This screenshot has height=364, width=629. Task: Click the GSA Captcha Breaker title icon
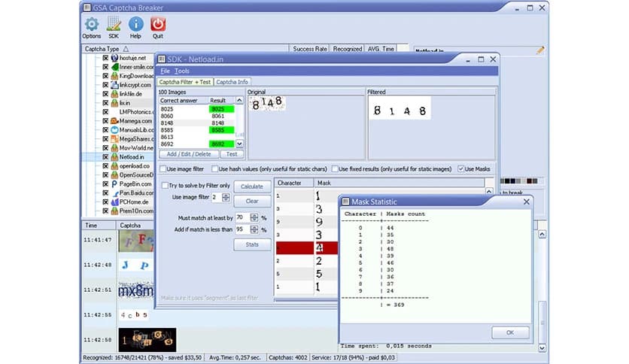coord(87,8)
